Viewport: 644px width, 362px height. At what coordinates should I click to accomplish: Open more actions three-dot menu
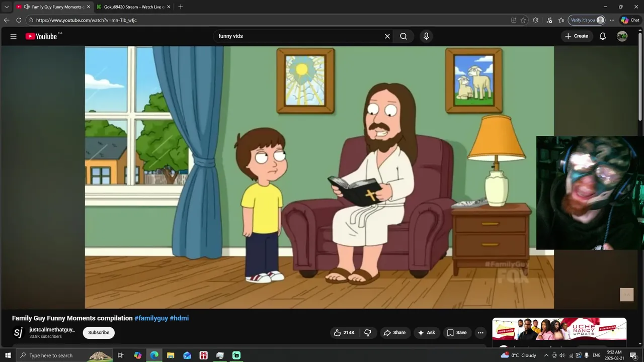(x=480, y=333)
